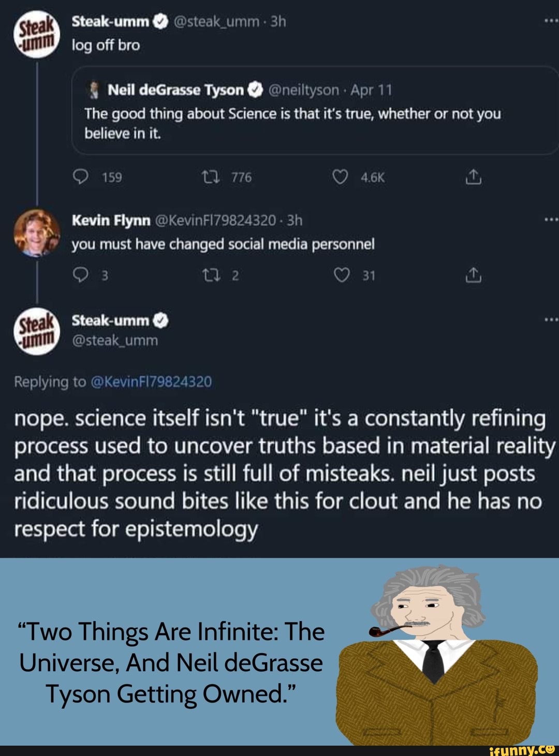Click the ifunny.co watermark logo

tap(522, 750)
